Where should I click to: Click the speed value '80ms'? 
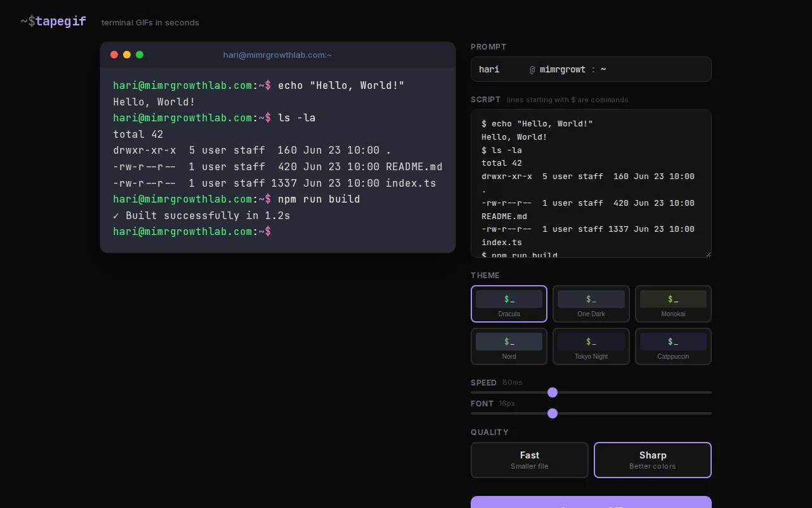(513, 382)
